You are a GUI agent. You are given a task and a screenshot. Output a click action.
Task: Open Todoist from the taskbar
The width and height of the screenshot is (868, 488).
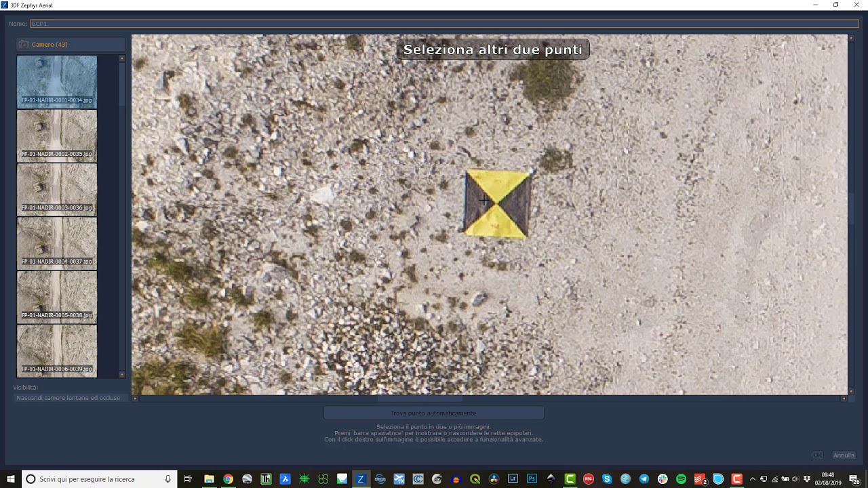click(700, 479)
